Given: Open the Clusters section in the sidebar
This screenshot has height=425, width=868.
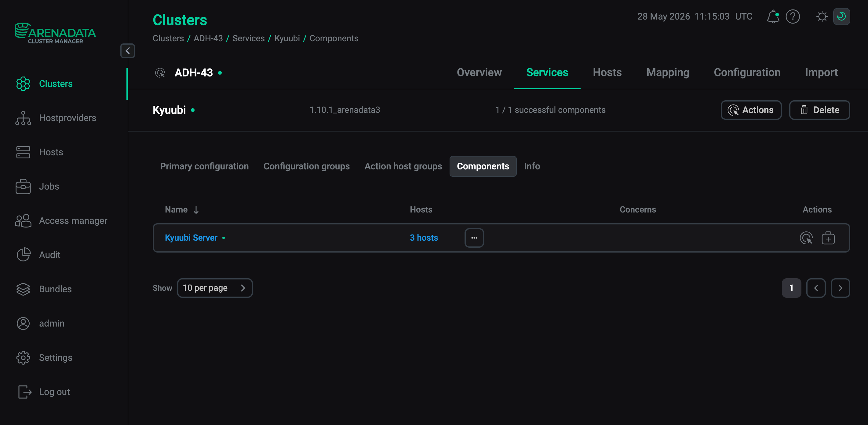Looking at the screenshot, I should 56,84.
